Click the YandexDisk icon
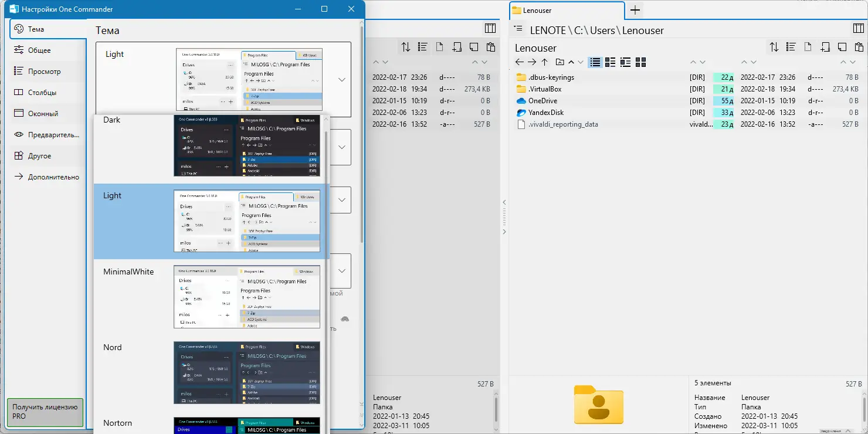 click(521, 113)
